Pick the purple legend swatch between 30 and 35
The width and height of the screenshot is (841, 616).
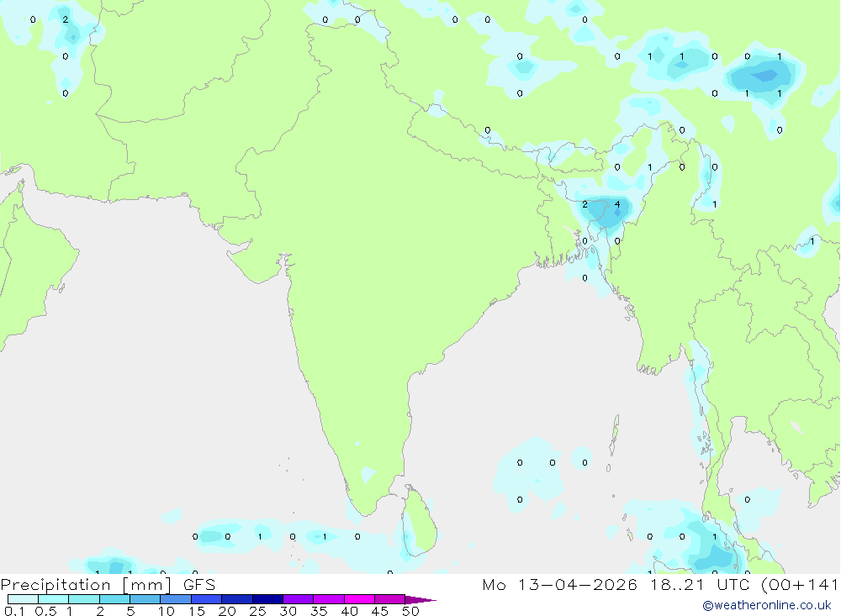click(x=298, y=599)
